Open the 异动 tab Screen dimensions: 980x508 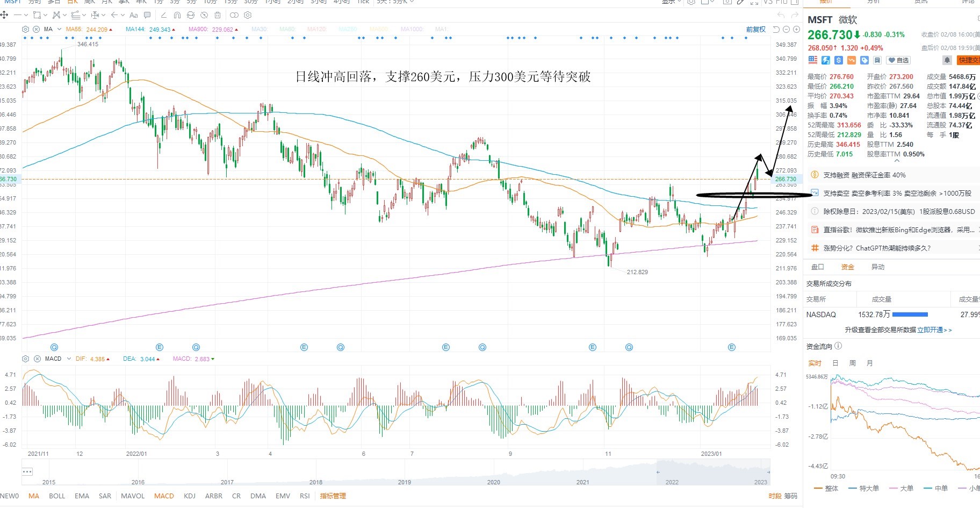(877, 267)
